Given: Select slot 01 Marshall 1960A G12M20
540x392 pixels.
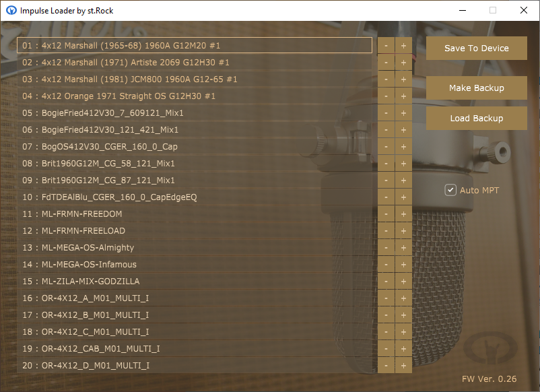Looking at the screenshot, I should [195, 46].
